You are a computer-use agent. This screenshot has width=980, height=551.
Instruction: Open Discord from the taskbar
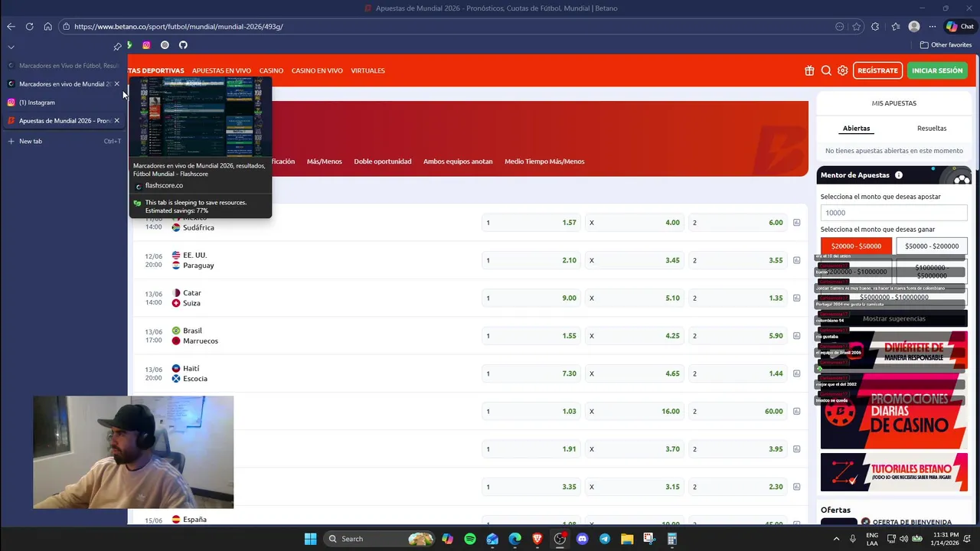(x=582, y=539)
